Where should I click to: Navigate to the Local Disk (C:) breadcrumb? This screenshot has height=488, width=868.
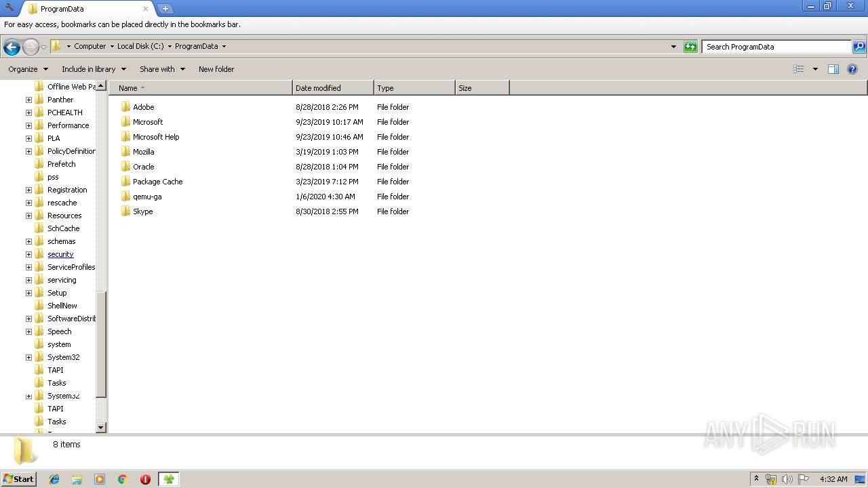[x=140, y=47]
